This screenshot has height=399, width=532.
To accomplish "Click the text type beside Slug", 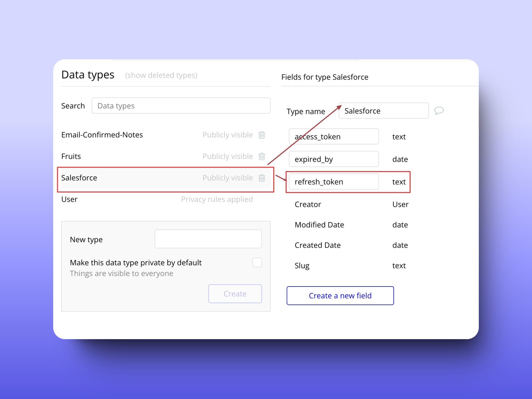I will click(399, 266).
